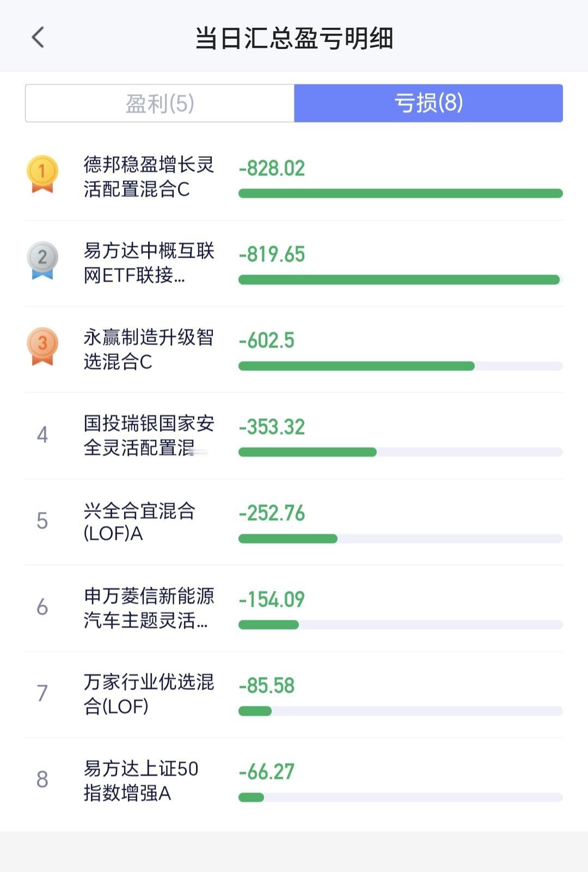Open 永赢制造升级智选混合C fund

coord(294,350)
